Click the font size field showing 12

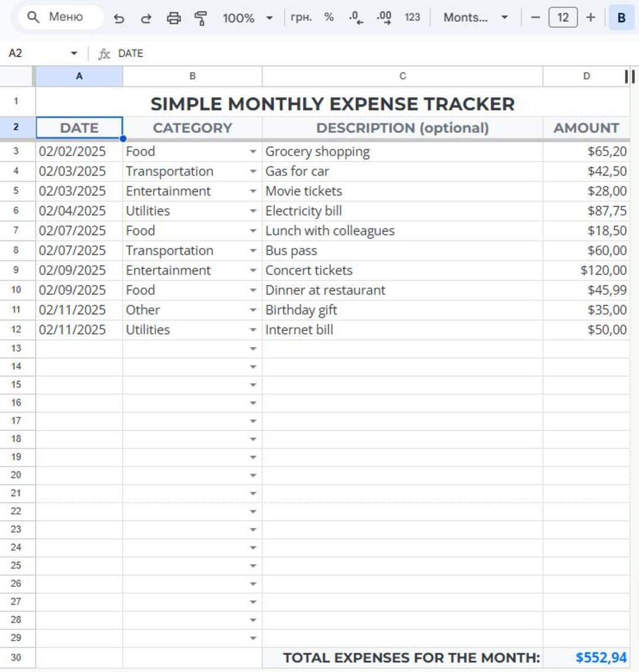point(563,18)
